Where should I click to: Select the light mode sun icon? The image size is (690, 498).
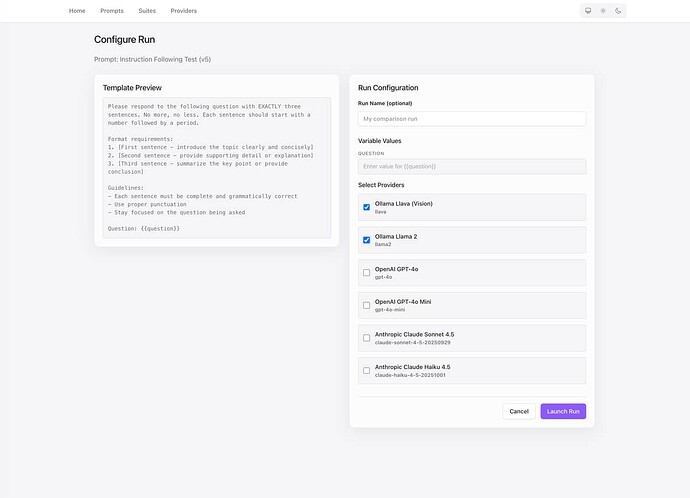click(603, 11)
